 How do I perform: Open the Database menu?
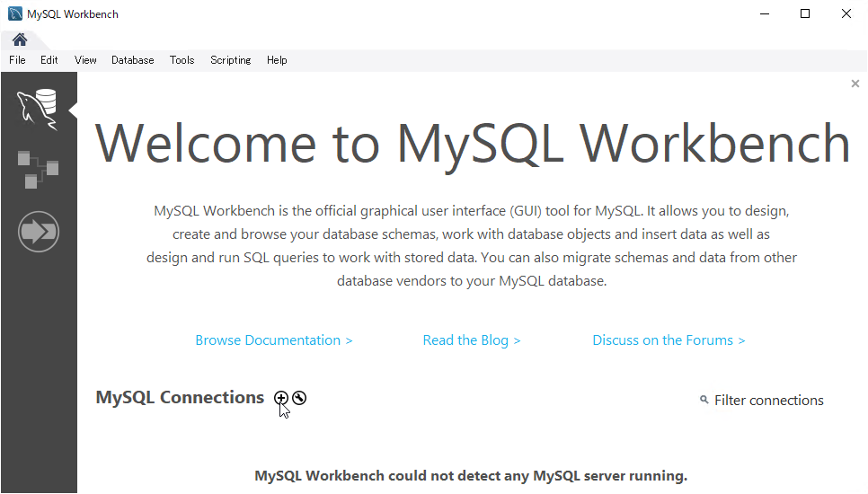[x=132, y=60]
